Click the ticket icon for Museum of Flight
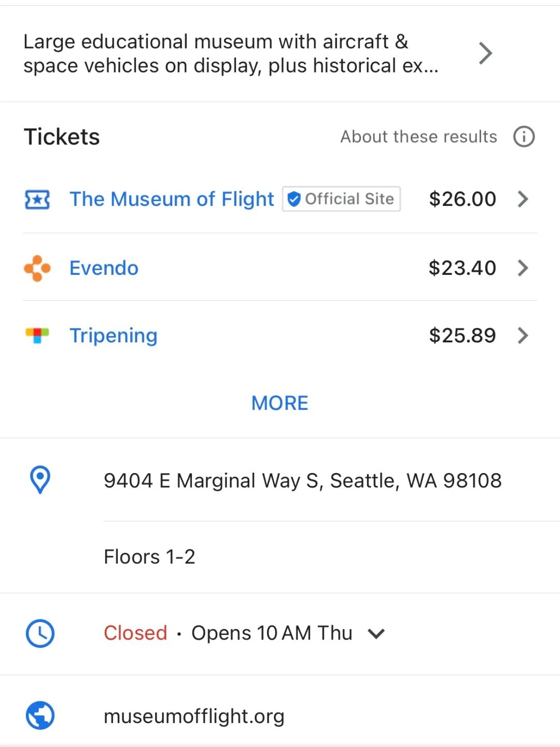This screenshot has width=560, height=747. [x=37, y=199]
